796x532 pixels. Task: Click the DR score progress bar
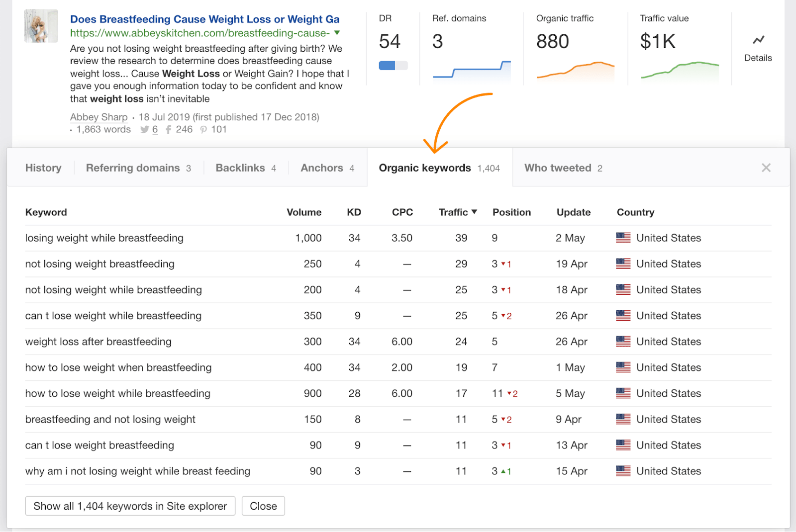point(393,65)
